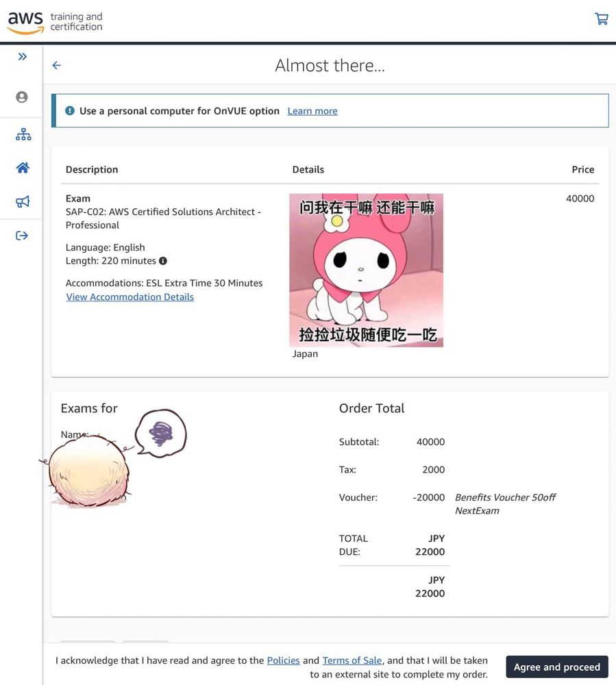Open the user profile icon in sidebar

pyautogui.click(x=22, y=97)
